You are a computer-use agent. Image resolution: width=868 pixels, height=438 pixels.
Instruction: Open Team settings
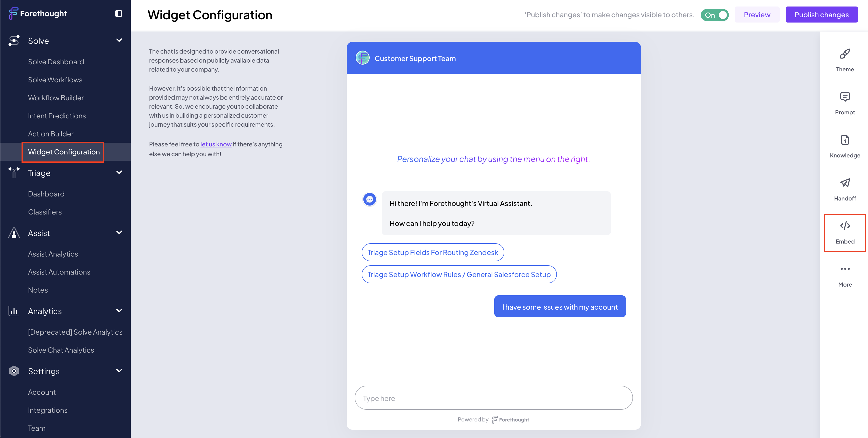coord(37,428)
